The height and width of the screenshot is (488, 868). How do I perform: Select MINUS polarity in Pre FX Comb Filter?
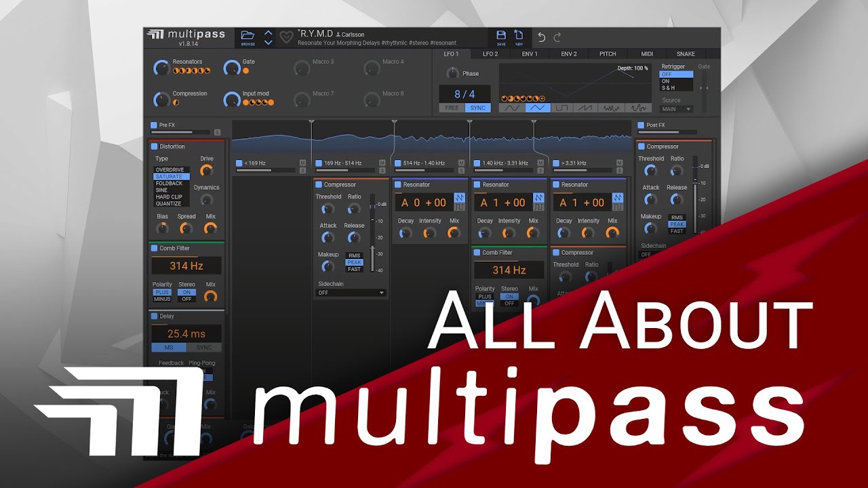162,299
